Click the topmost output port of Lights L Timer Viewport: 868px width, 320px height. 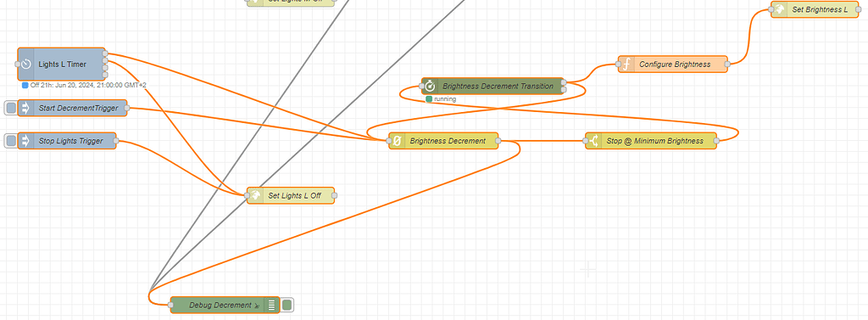pos(105,53)
